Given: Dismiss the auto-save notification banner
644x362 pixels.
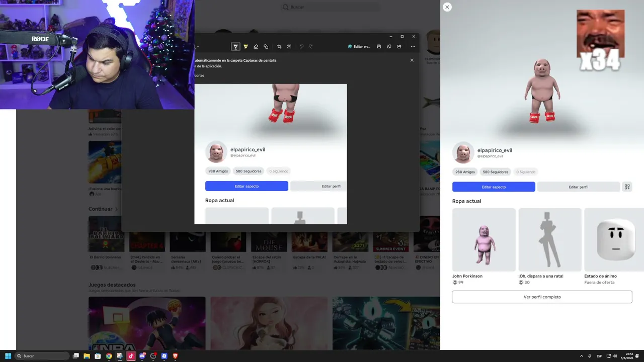Looking at the screenshot, I should [412, 60].
